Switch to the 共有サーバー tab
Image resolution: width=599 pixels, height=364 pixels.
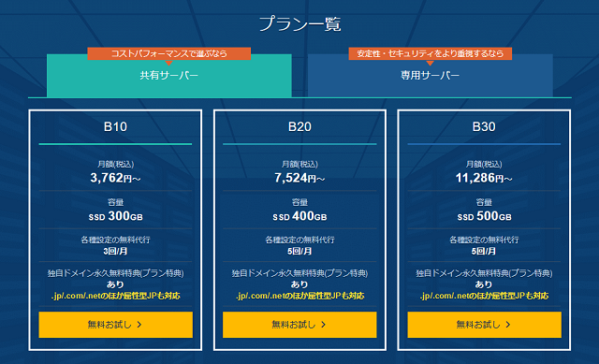[168, 75]
